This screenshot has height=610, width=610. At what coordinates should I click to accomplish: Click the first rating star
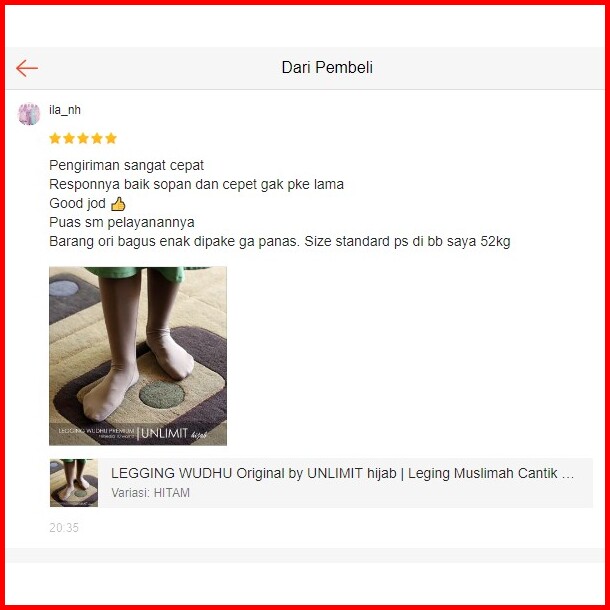click(55, 138)
